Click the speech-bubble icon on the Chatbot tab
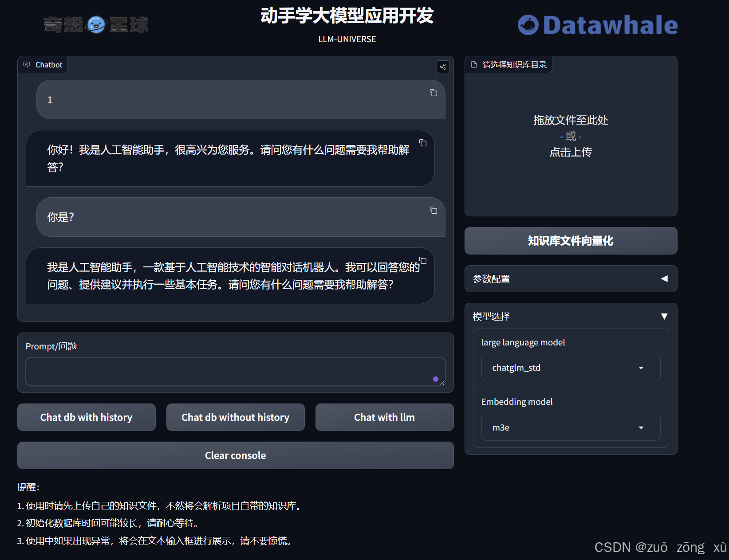729x560 pixels. [x=28, y=64]
